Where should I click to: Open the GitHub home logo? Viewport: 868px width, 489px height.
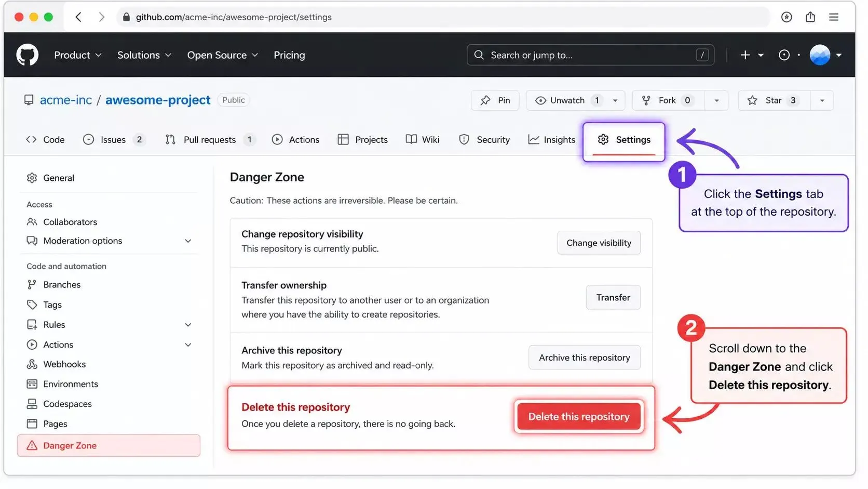click(x=27, y=55)
